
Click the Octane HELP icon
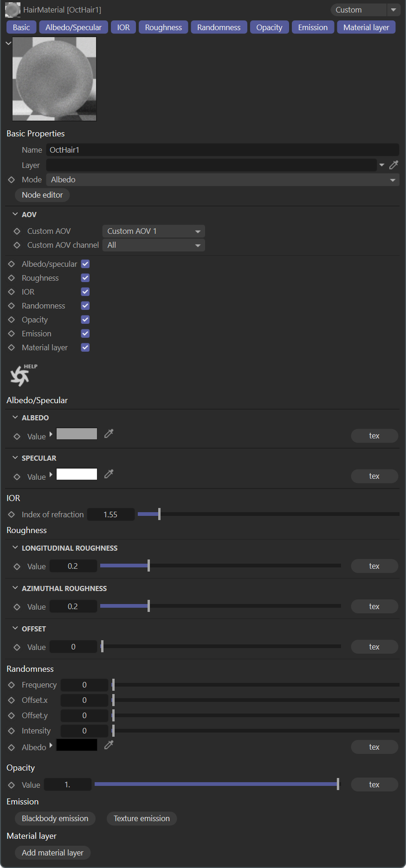pos(22,375)
